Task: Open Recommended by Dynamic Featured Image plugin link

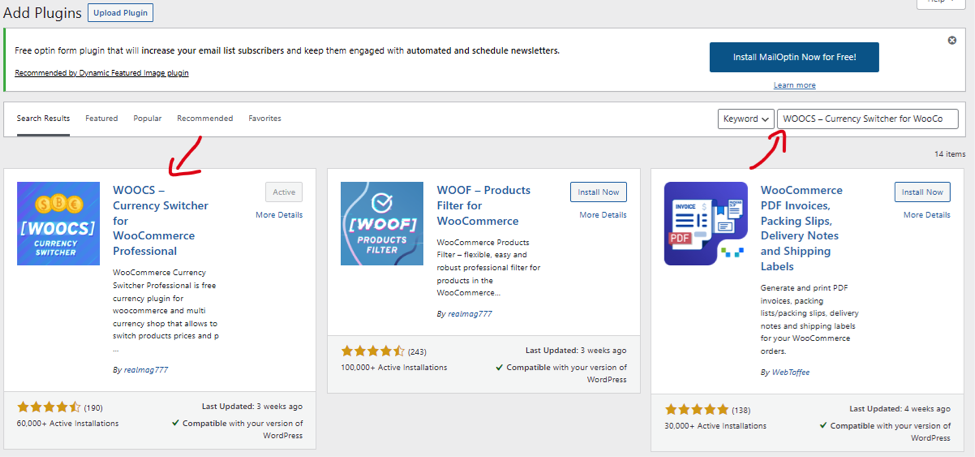Action: (x=101, y=73)
